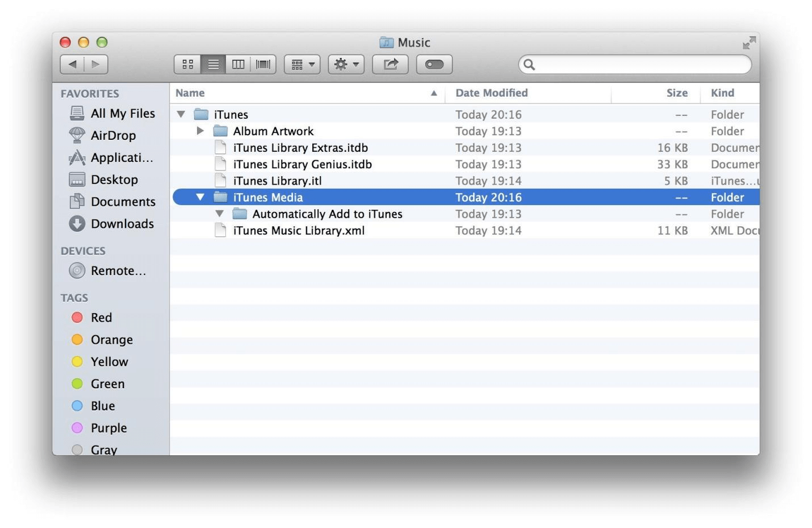
Task: Filter by the Red tag
Action: point(91,317)
